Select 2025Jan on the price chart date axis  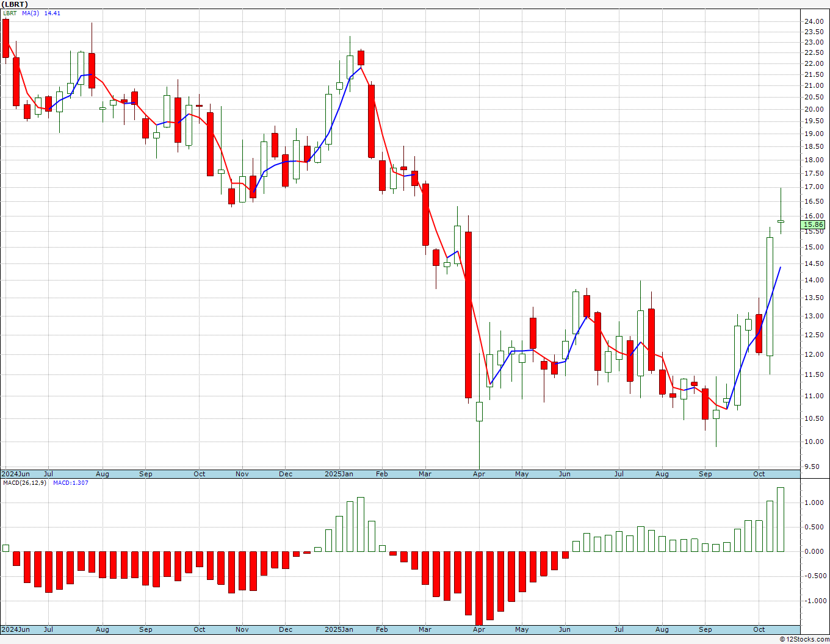[x=339, y=474]
